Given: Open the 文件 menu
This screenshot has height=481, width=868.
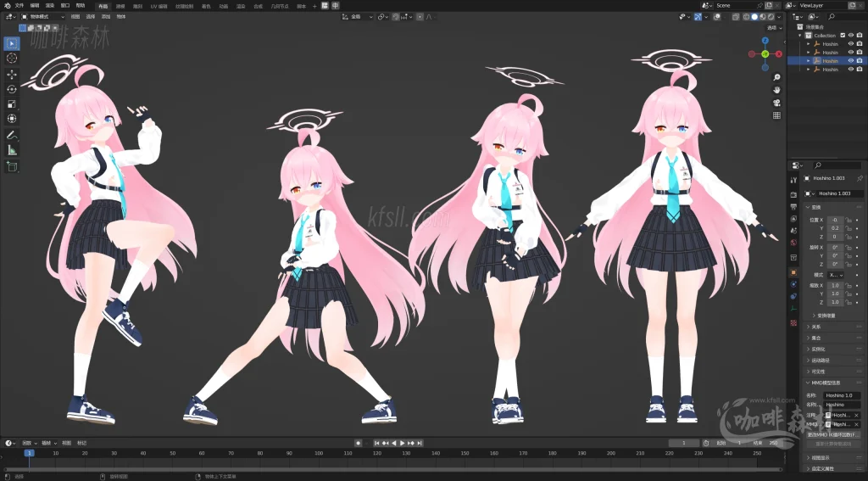Looking at the screenshot, I should pos(19,6).
